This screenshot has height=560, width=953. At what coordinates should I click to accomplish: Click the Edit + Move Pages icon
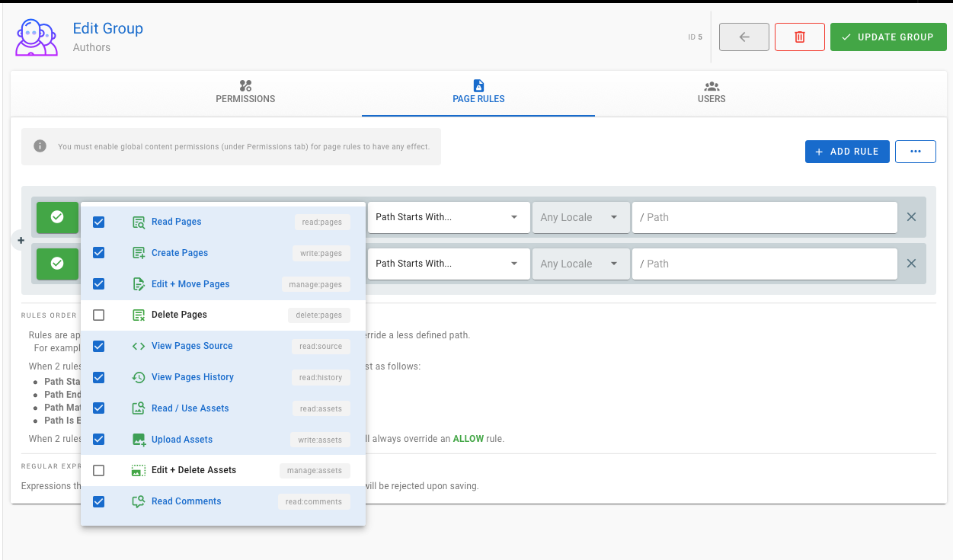pyautogui.click(x=139, y=284)
